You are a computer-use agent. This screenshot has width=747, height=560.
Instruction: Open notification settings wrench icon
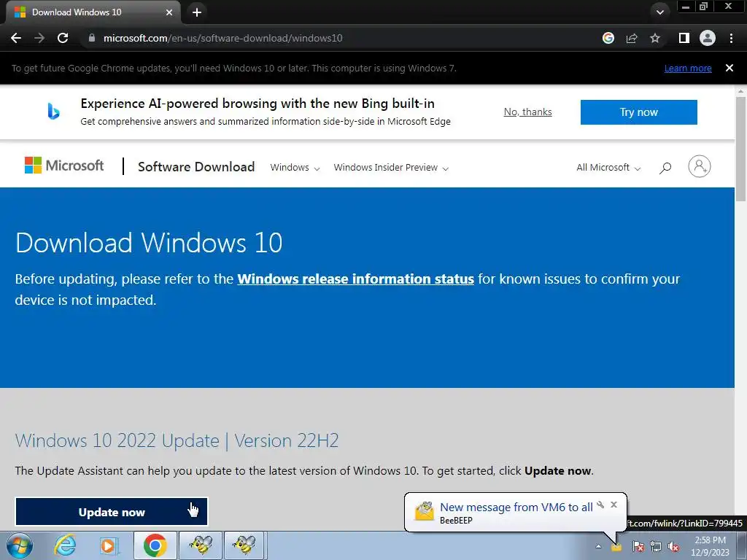point(601,505)
